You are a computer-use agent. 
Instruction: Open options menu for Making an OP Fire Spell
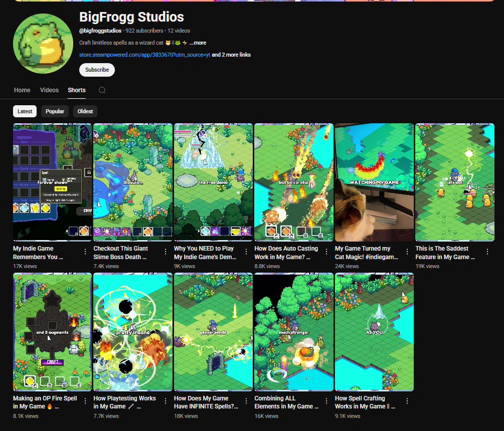click(85, 401)
